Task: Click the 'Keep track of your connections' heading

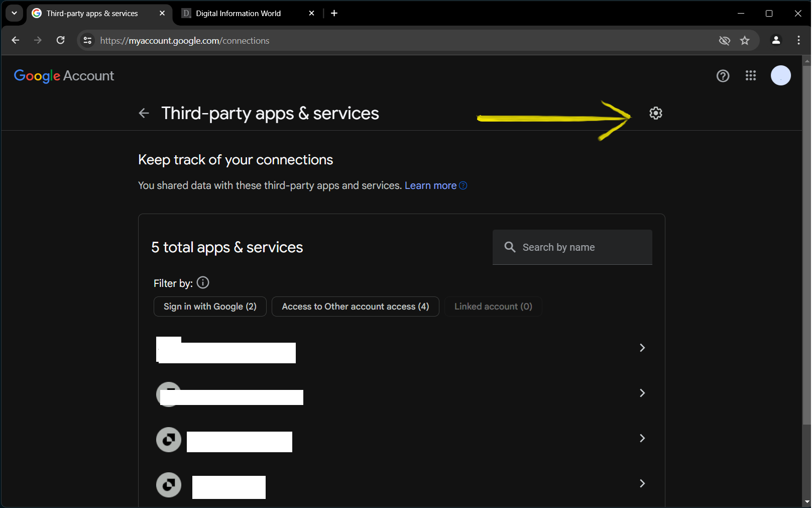Action: pos(236,160)
